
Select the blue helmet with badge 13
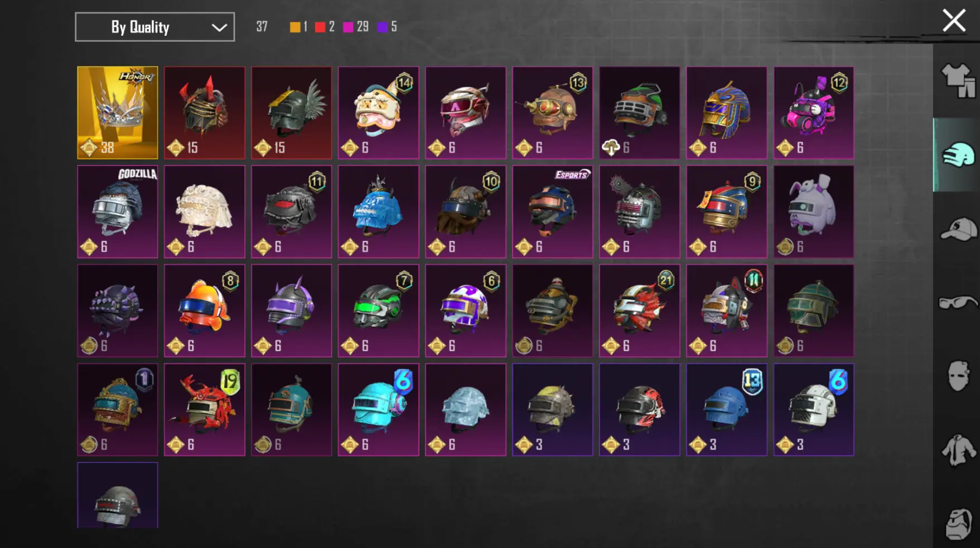(x=726, y=410)
